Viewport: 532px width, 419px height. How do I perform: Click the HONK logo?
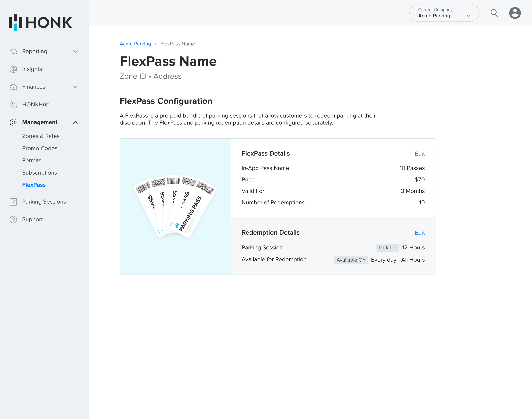(40, 22)
